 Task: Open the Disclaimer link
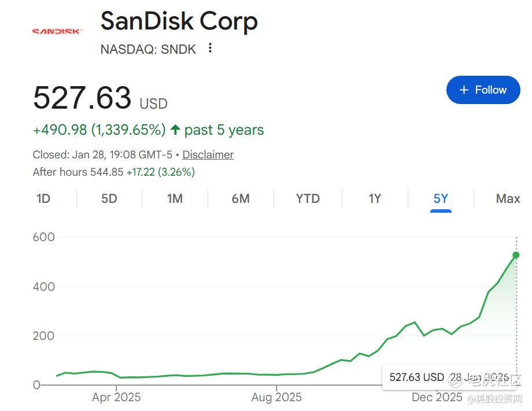pyautogui.click(x=208, y=154)
